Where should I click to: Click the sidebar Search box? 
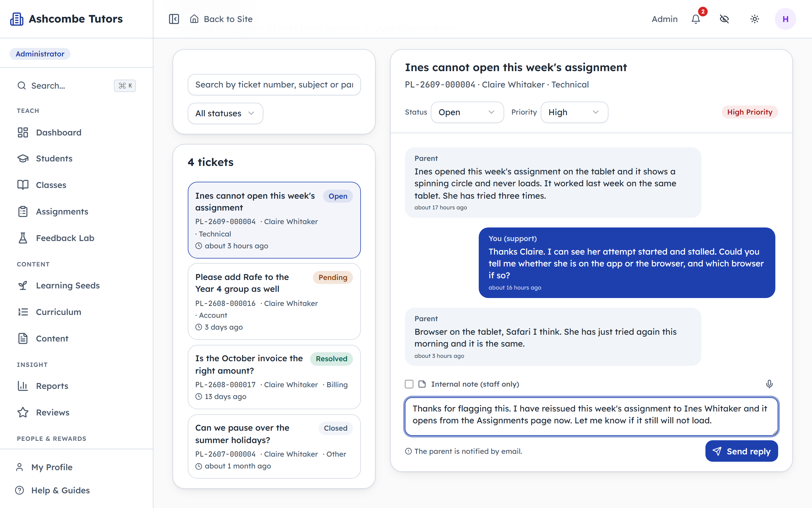(76, 86)
